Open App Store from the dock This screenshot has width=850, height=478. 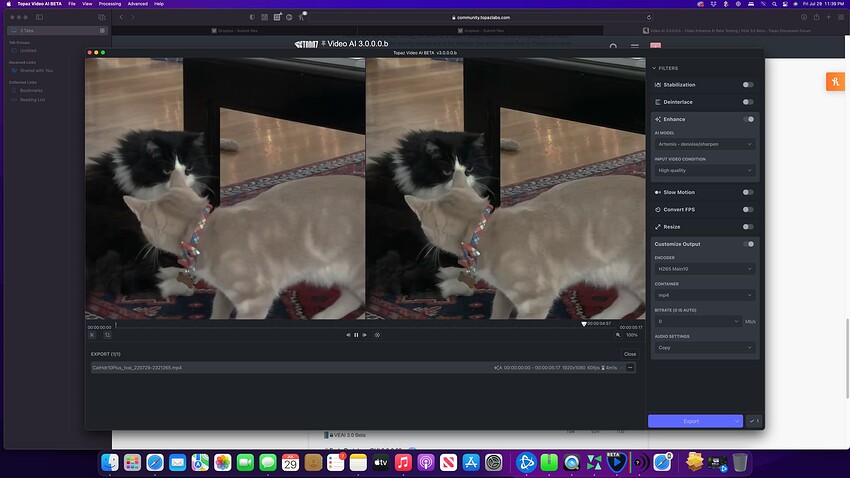[x=471, y=462]
